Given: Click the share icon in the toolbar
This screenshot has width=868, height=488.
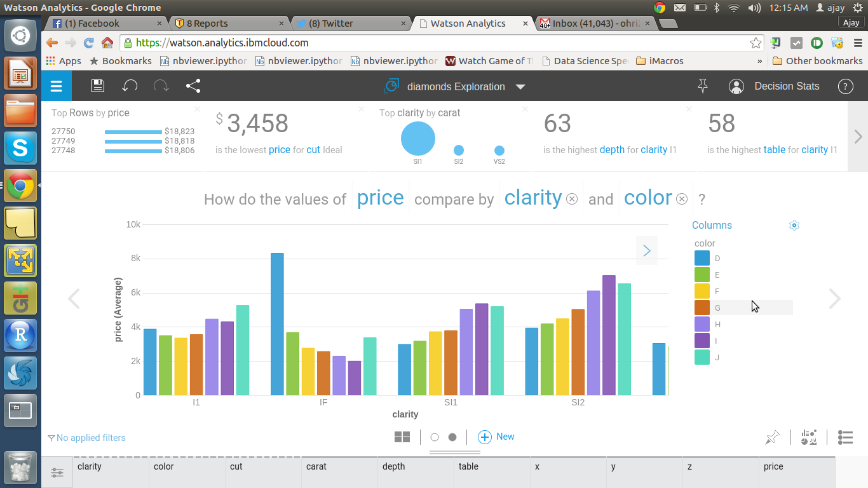Looking at the screenshot, I should click(x=193, y=86).
